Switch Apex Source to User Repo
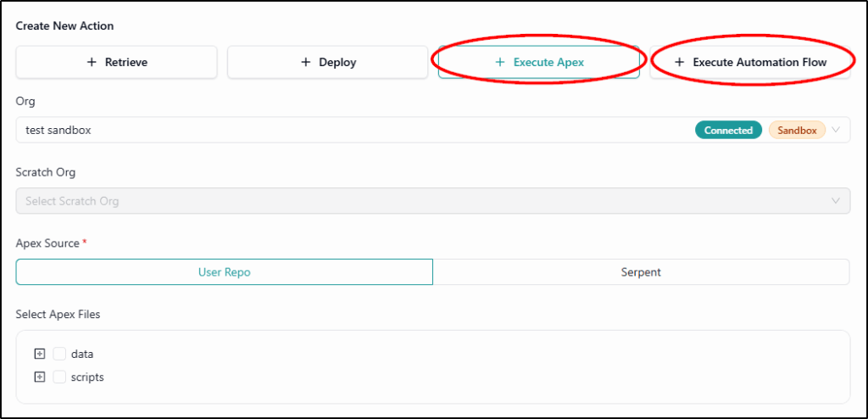Screen dimensions: 868x419 click(x=225, y=272)
